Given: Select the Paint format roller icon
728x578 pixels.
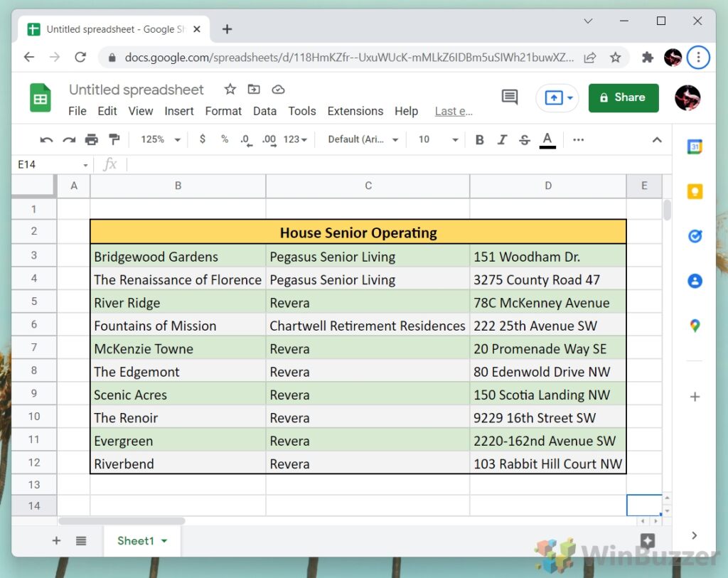Looking at the screenshot, I should pos(114,140).
